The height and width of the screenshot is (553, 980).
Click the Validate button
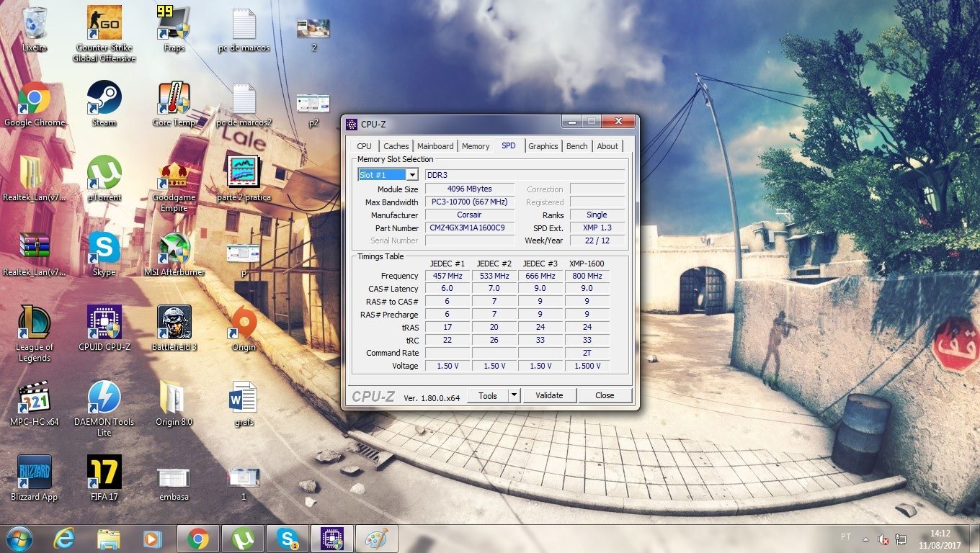point(549,395)
